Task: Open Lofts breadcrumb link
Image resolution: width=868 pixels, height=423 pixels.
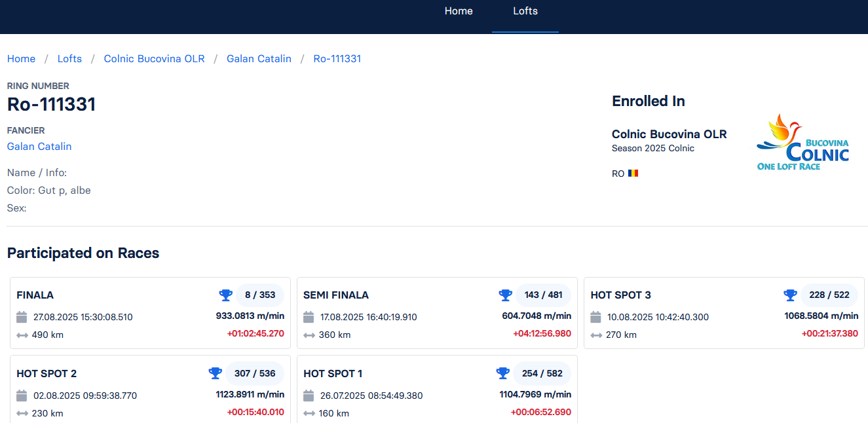Action: tap(69, 59)
